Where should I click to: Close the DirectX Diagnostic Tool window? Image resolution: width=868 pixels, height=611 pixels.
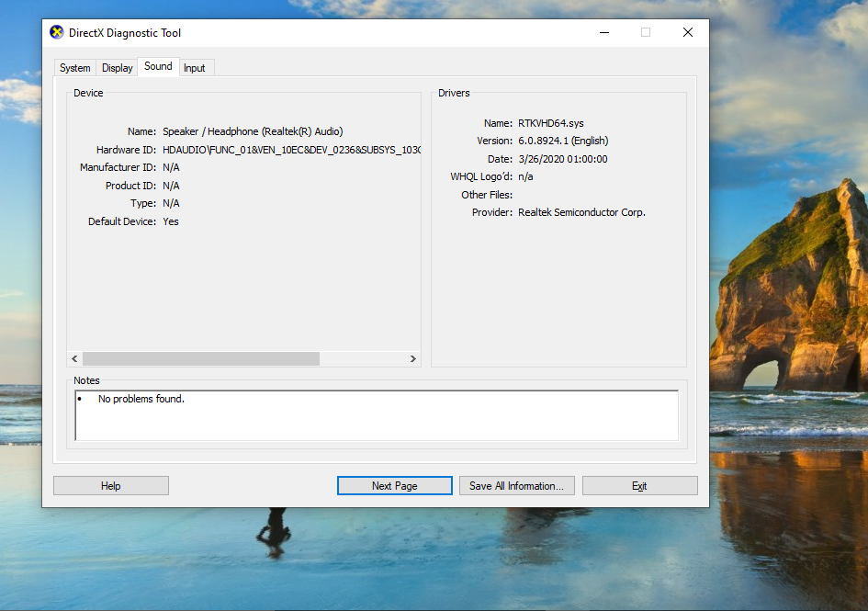688,33
